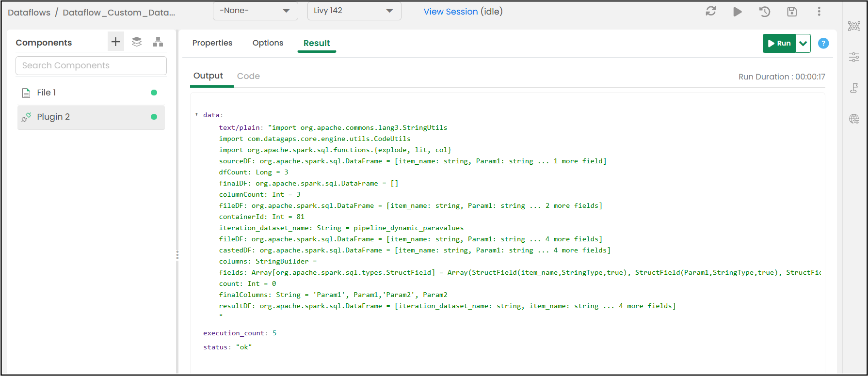Click the Search Components input field
This screenshot has width=868, height=376.
tap(91, 65)
